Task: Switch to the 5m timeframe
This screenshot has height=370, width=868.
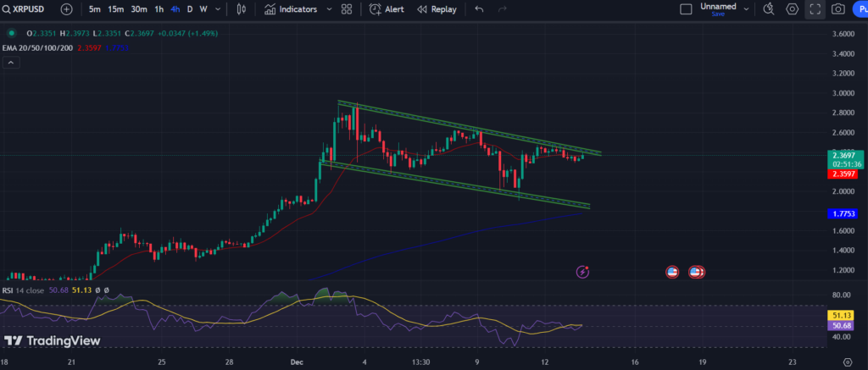Action: pos(95,9)
